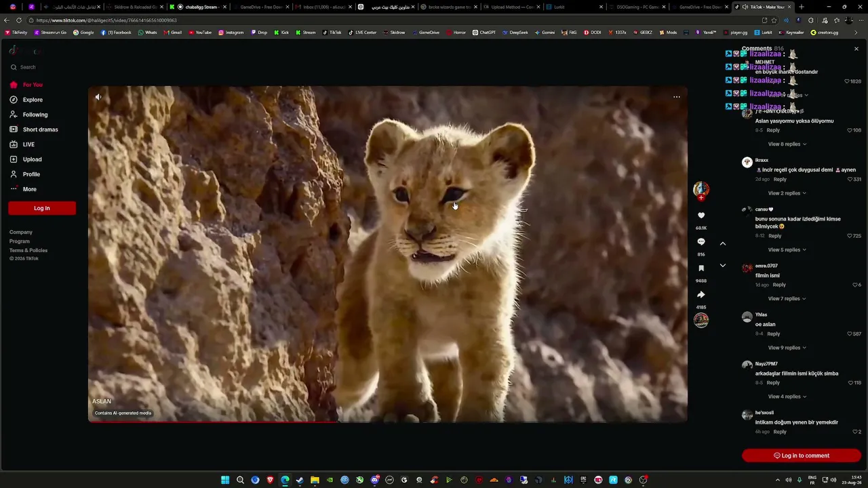Viewport: 868px width, 488px height.
Task: Open the Windows Start menu
Action: point(225,480)
